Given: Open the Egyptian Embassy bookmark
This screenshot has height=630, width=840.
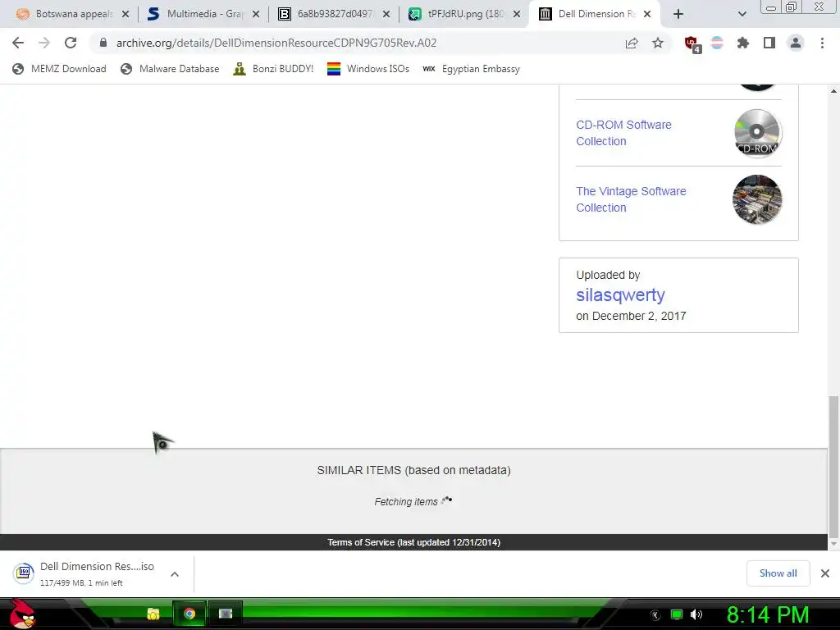Looking at the screenshot, I should tap(471, 69).
